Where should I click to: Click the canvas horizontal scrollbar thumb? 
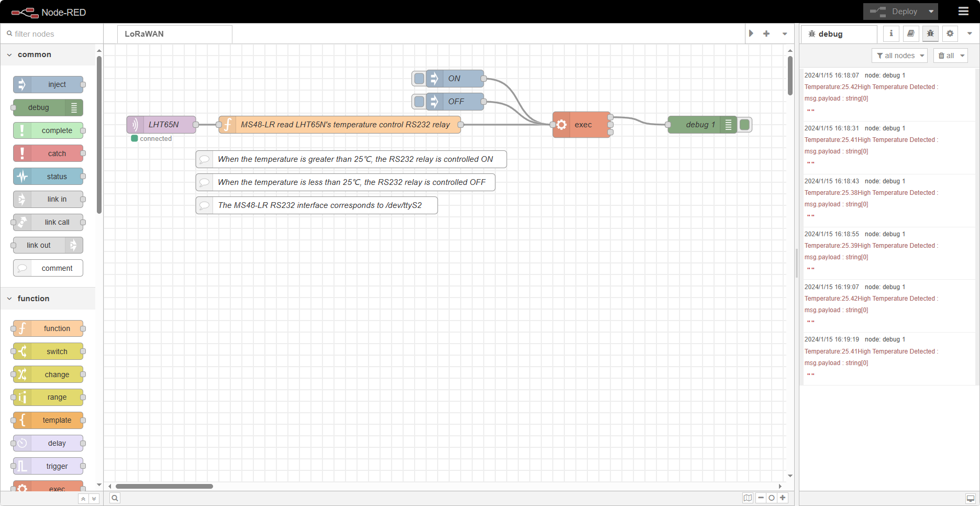tap(164, 486)
